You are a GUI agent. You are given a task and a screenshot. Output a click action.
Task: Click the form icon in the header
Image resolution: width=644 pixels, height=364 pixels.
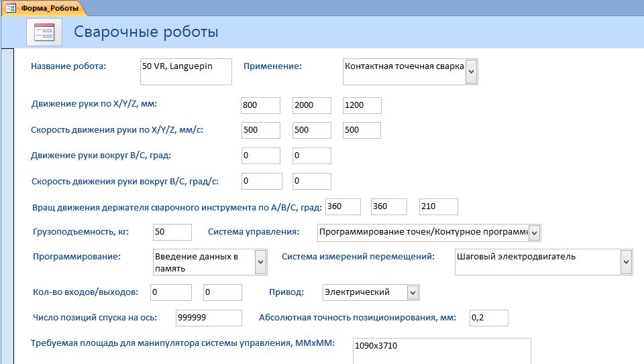point(44,32)
